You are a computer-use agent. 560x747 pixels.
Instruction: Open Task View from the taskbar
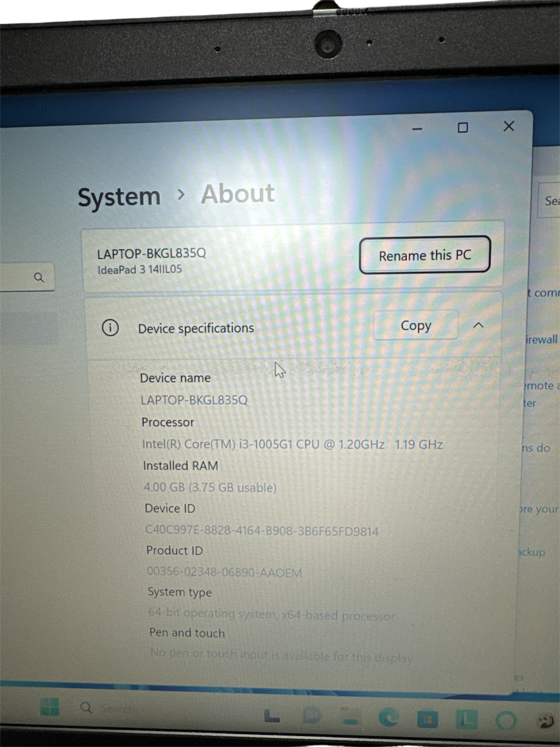(272, 715)
